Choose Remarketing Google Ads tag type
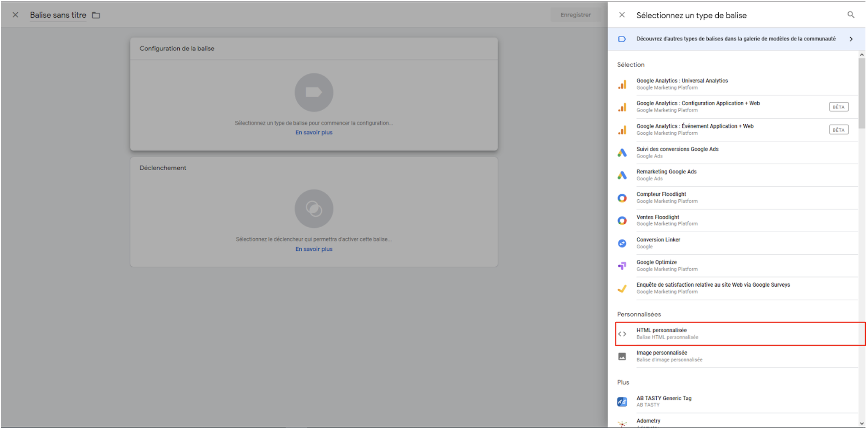This screenshot has width=868, height=429. click(x=737, y=175)
